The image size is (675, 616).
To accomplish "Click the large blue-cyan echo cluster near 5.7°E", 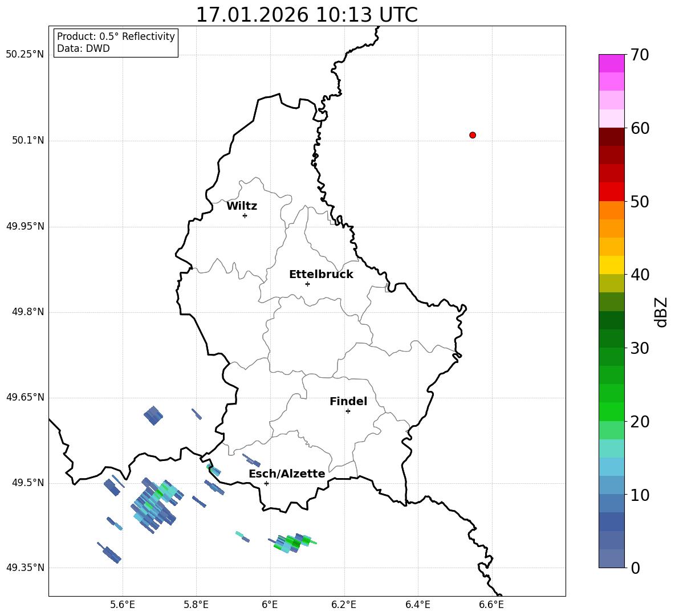I will (156, 506).
